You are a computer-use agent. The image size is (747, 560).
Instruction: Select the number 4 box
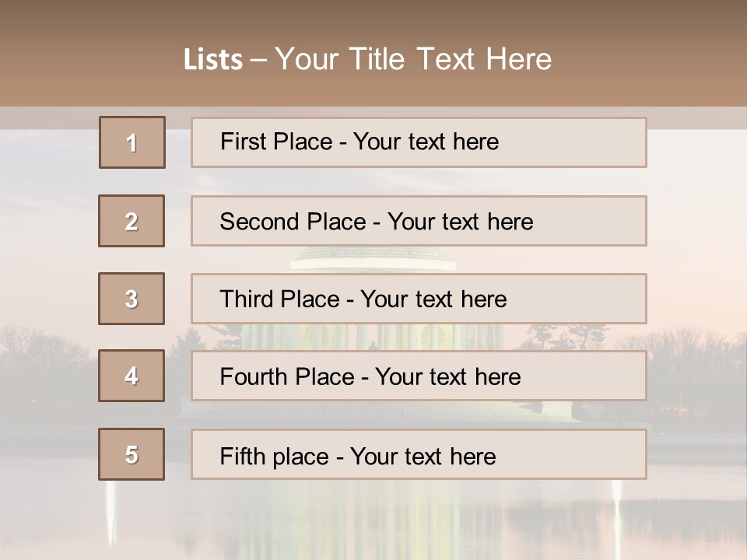132,376
